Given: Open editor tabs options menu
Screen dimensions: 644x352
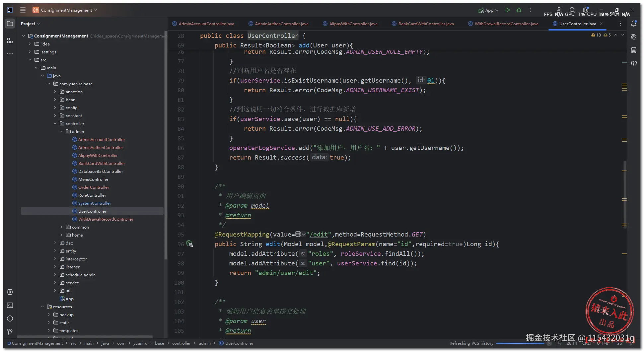Looking at the screenshot, I should click(620, 24).
